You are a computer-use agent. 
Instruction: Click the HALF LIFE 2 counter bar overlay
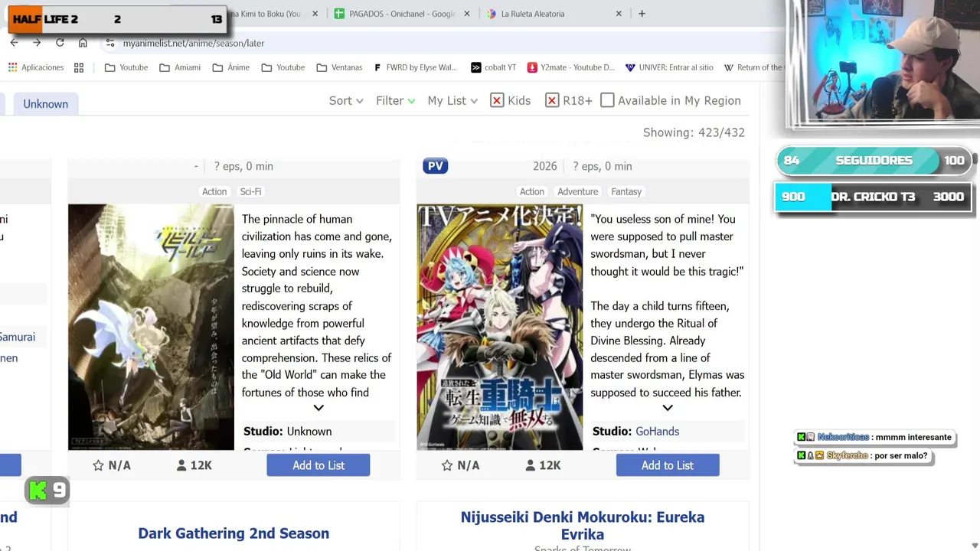point(117,19)
